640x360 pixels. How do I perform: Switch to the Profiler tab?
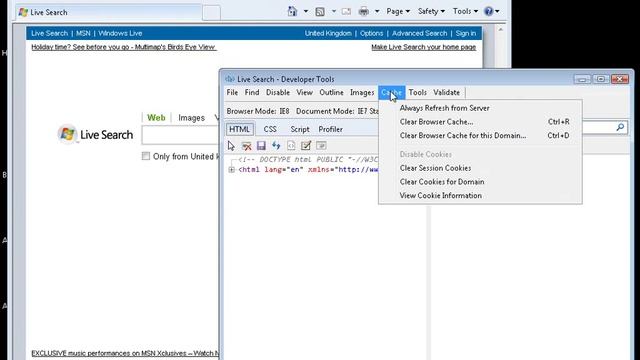[331, 129]
